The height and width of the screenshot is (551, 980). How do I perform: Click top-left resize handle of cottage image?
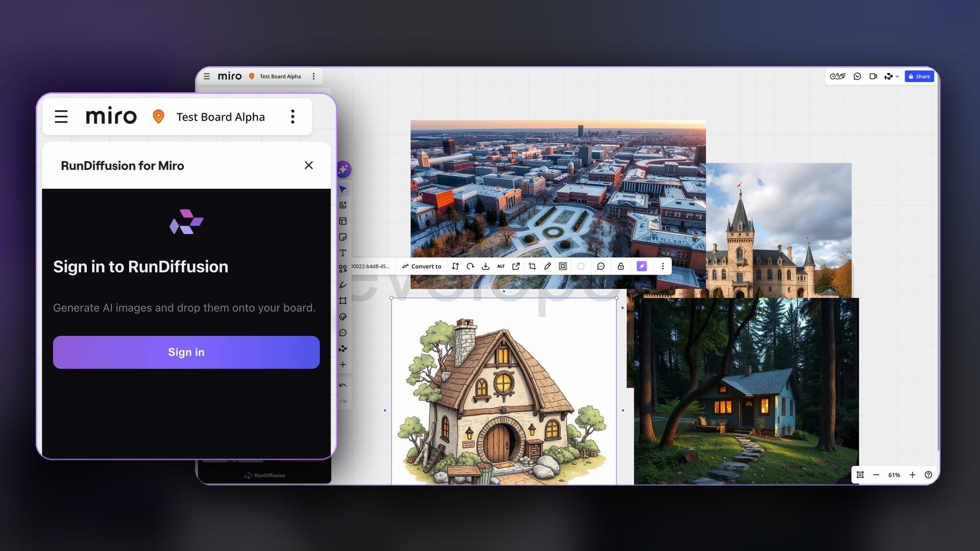[x=391, y=298]
